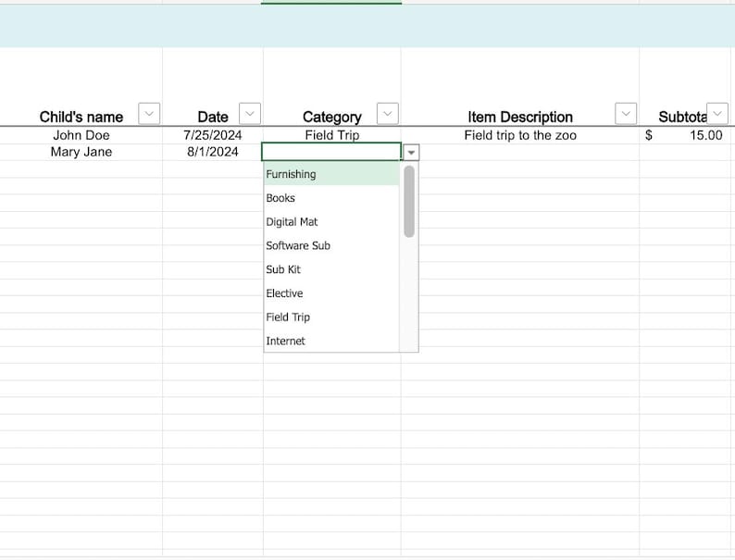Click the Subtotal header cell
This screenshot has width=735, height=560.
click(682, 117)
